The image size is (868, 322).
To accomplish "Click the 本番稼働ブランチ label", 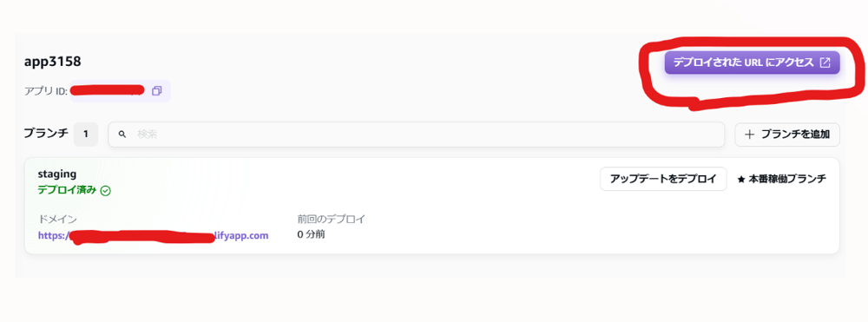I will click(787, 180).
